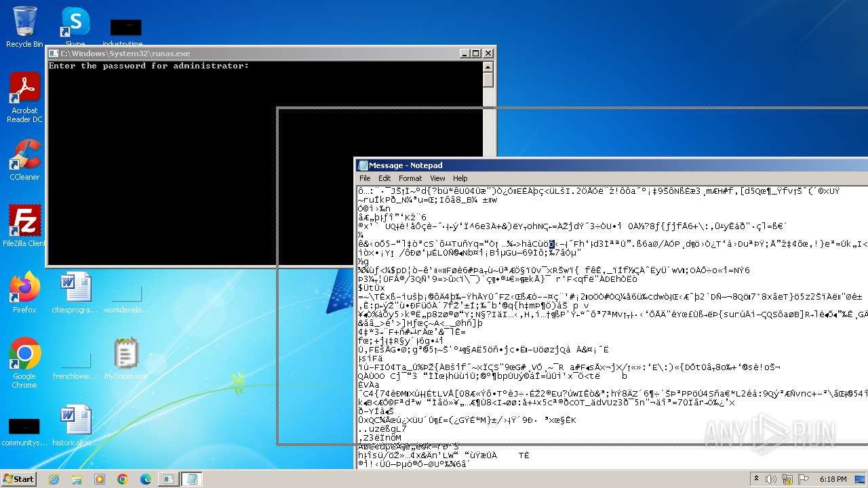Click the runas.exe window system icon
The image size is (868, 488).
54,54
